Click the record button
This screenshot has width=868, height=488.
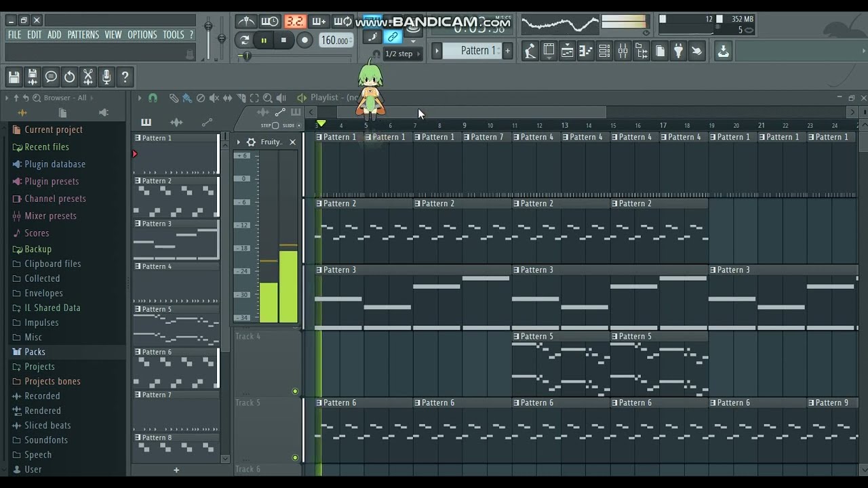tap(304, 40)
